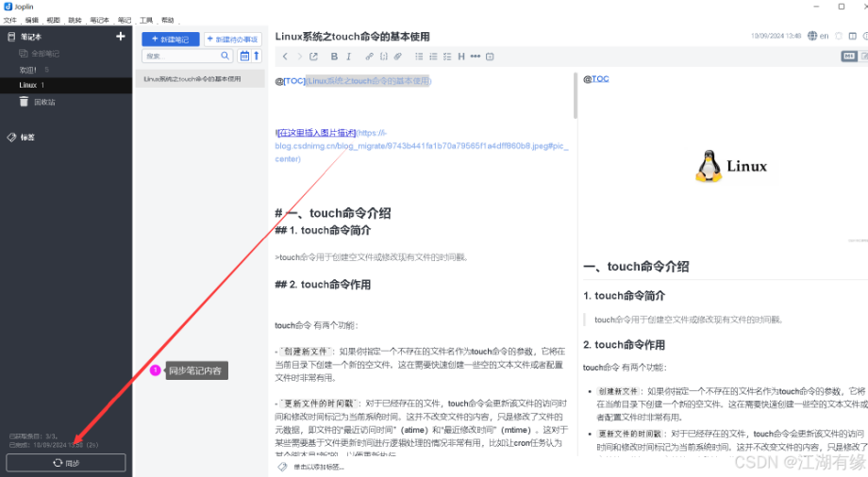Open the 编辑 menu
The image size is (868, 477).
31,20
